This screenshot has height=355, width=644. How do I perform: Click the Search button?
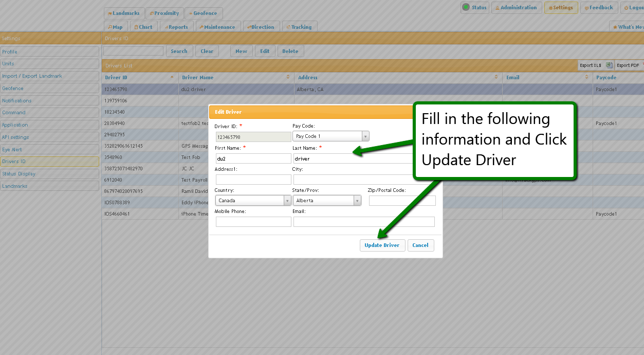pyautogui.click(x=179, y=51)
